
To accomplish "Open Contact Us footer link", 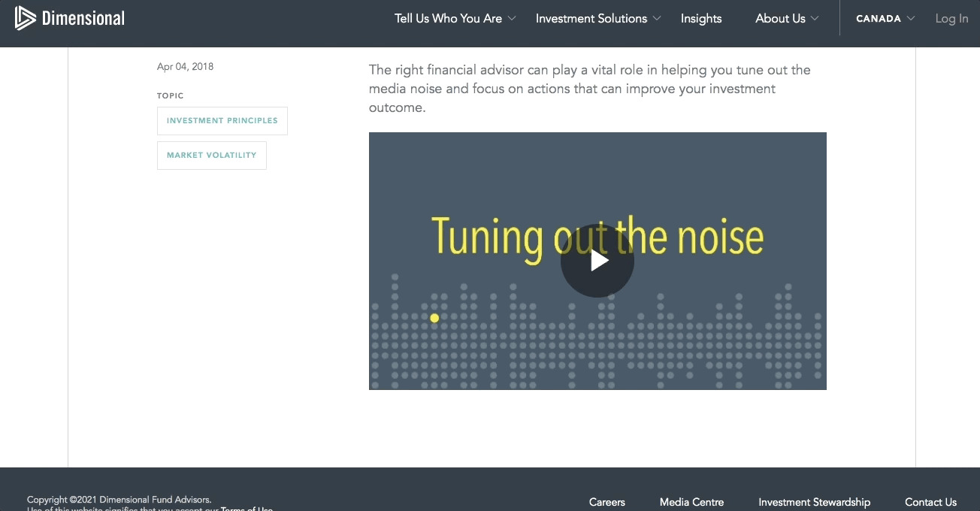I will tap(930, 502).
